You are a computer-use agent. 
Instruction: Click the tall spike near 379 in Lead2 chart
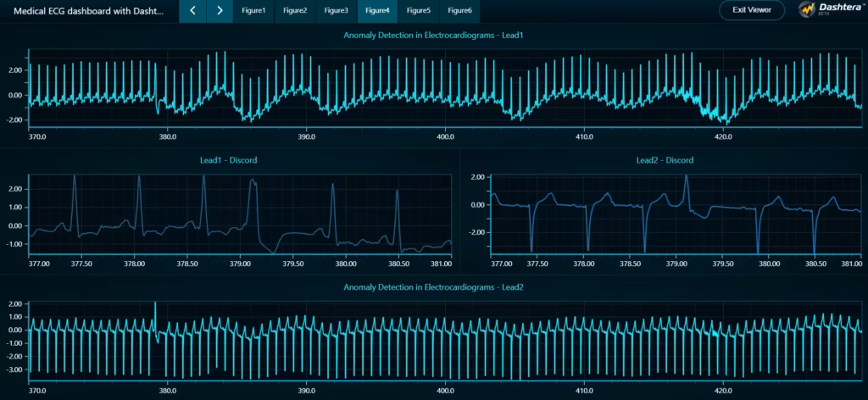(155, 316)
